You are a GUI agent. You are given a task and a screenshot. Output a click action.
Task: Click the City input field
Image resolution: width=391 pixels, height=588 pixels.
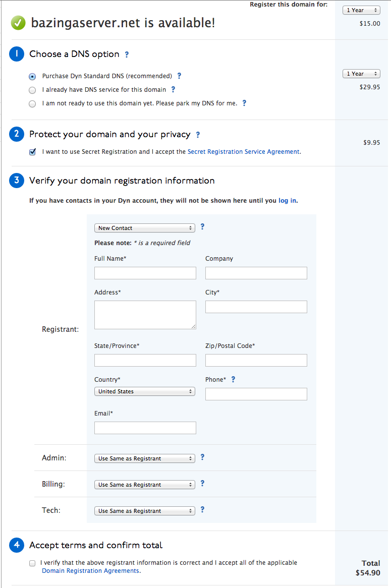(256, 307)
